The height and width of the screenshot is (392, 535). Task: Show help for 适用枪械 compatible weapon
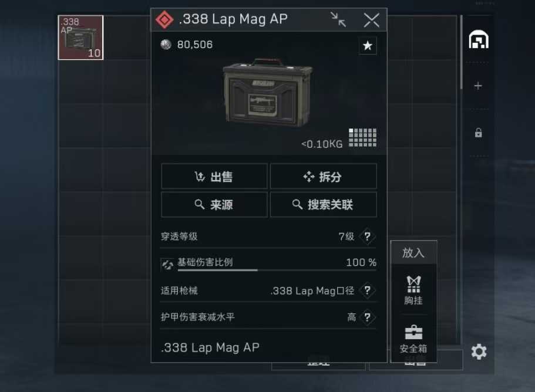[x=367, y=290]
